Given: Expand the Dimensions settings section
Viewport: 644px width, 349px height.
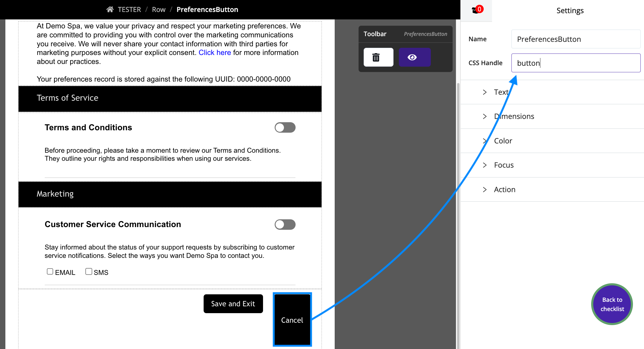Looking at the screenshot, I should tap(552, 116).
